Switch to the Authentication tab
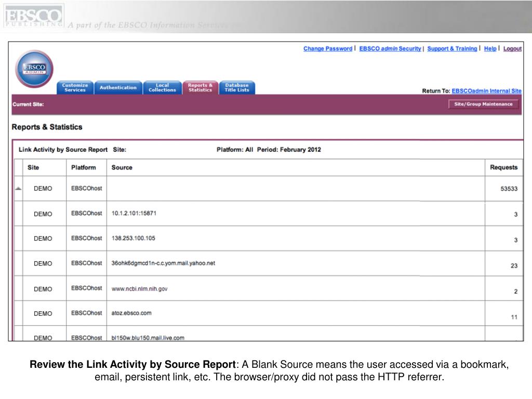Image resolution: width=532 pixels, height=399 pixels. [x=118, y=87]
